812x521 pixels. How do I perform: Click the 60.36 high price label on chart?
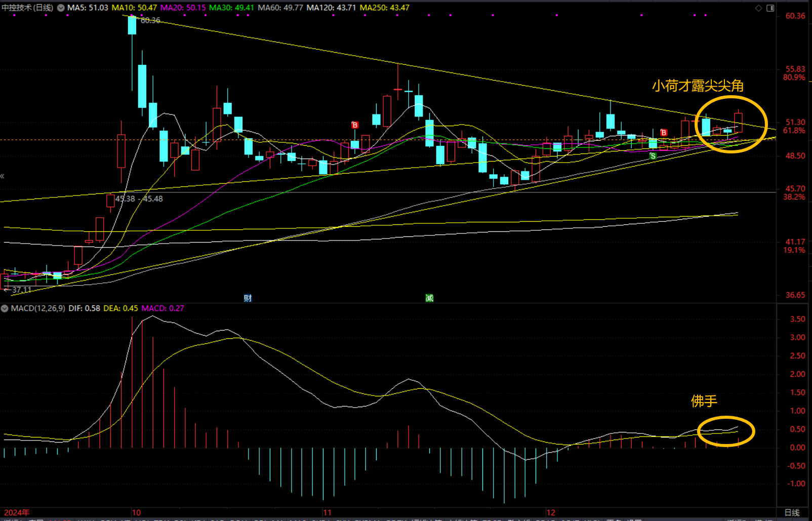point(150,20)
